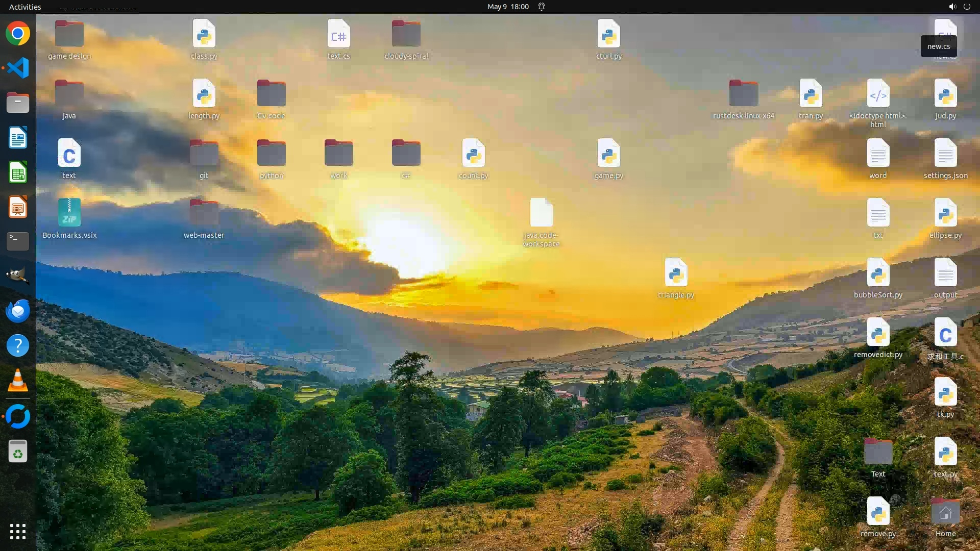Show Applications grid button
The width and height of the screenshot is (980, 551).
click(x=18, y=532)
